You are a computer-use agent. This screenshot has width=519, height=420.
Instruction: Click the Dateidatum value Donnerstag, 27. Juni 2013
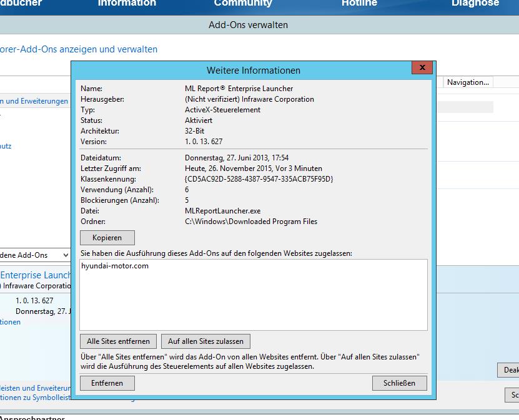[x=237, y=158]
